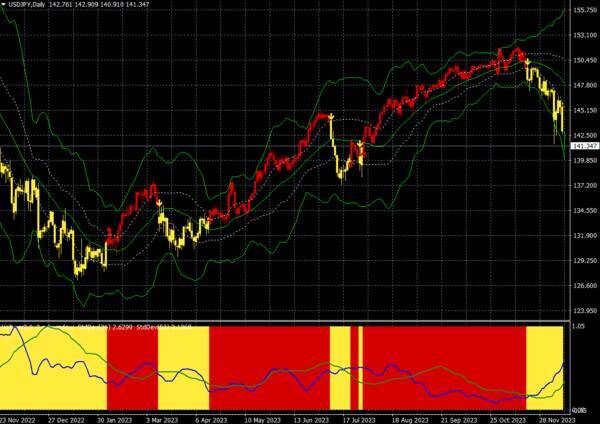Select the 10 May 2023 date on timeline
The image size is (600, 424).
[x=258, y=419]
